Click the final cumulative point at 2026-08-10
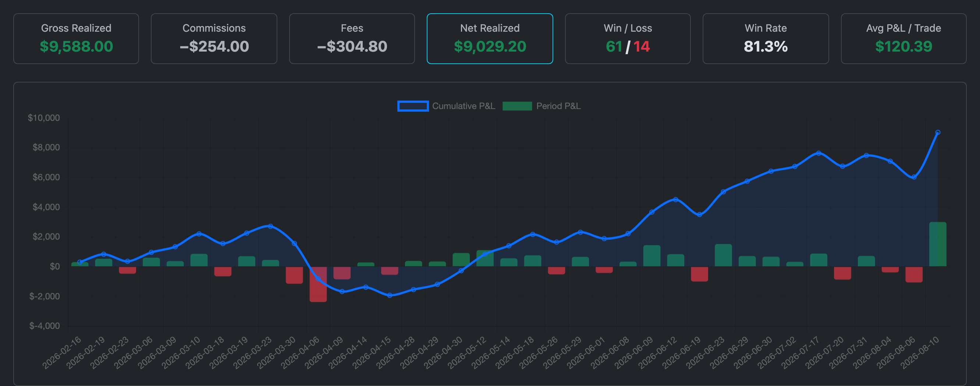 [x=937, y=133]
